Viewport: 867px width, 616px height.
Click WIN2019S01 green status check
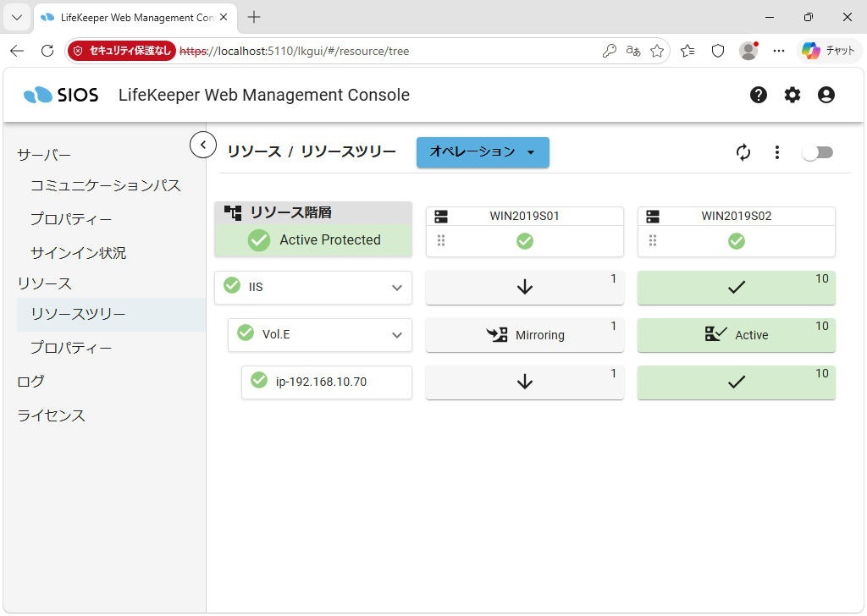coord(525,241)
